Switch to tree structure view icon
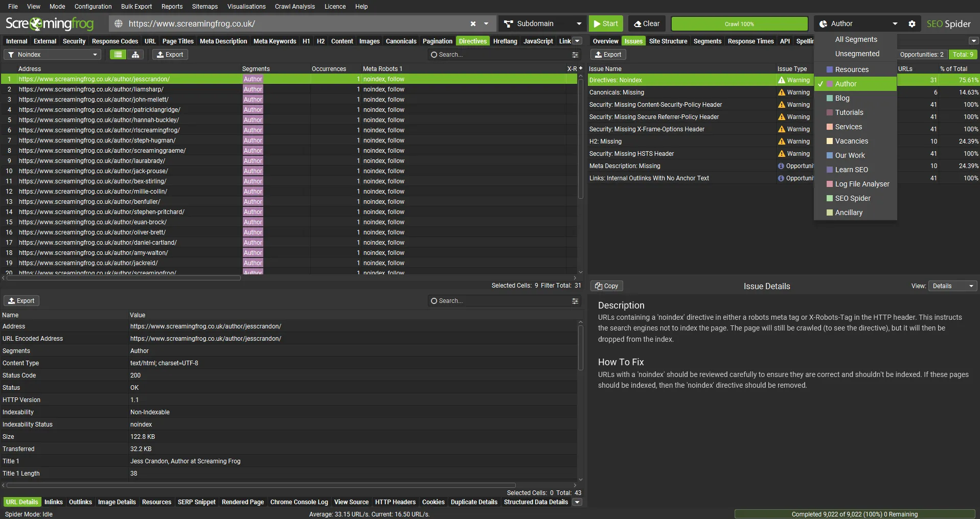The width and height of the screenshot is (980, 519). (135, 55)
